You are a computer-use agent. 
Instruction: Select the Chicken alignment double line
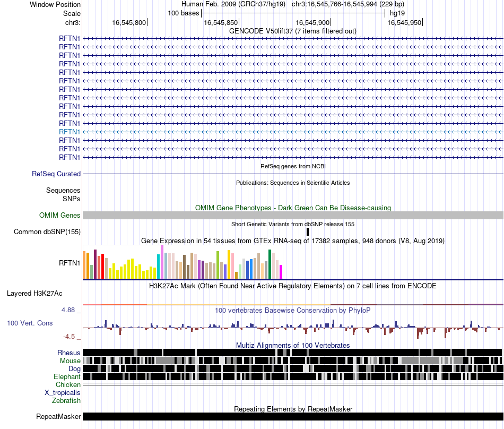[293, 384]
